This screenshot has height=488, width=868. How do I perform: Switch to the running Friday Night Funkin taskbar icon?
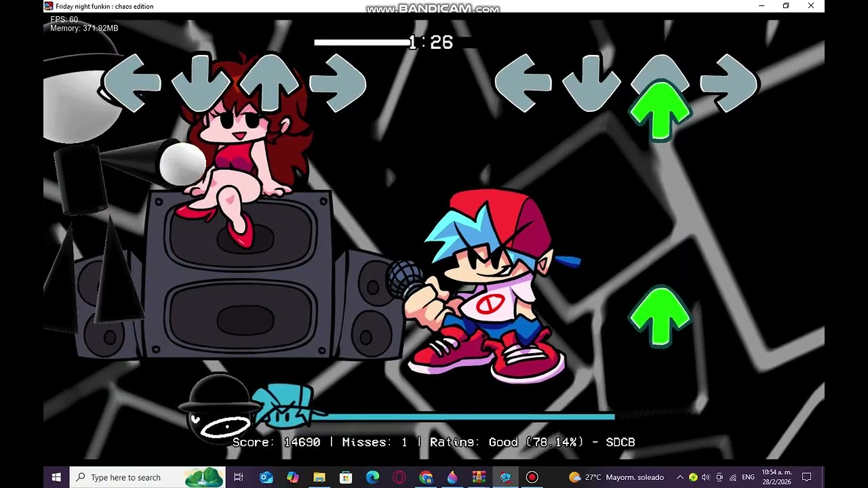coord(505,477)
